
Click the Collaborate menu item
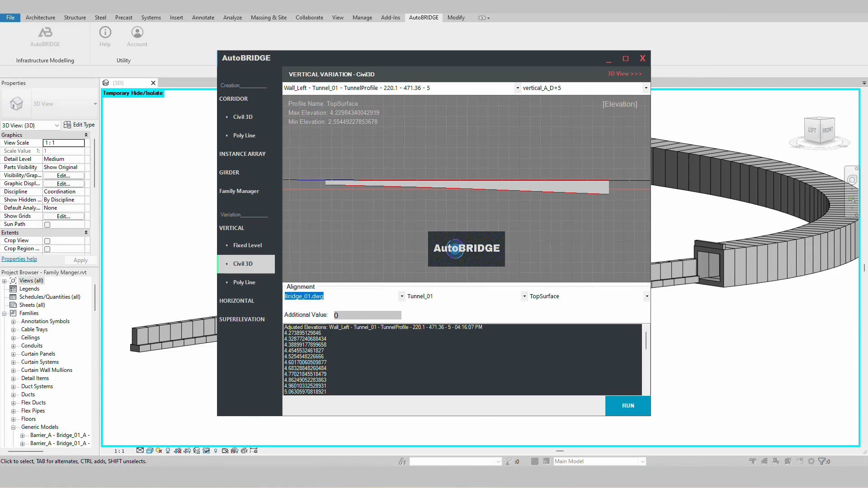(309, 17)
